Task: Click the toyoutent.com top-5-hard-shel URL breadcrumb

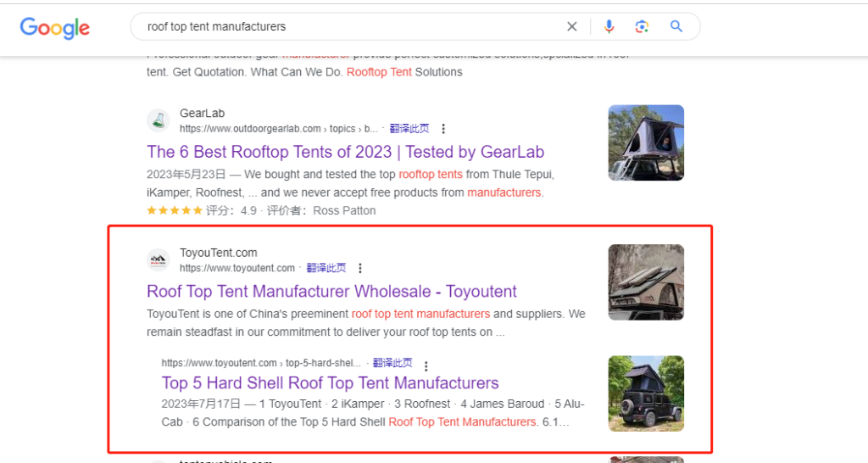Action: click(x=261, y=363)
